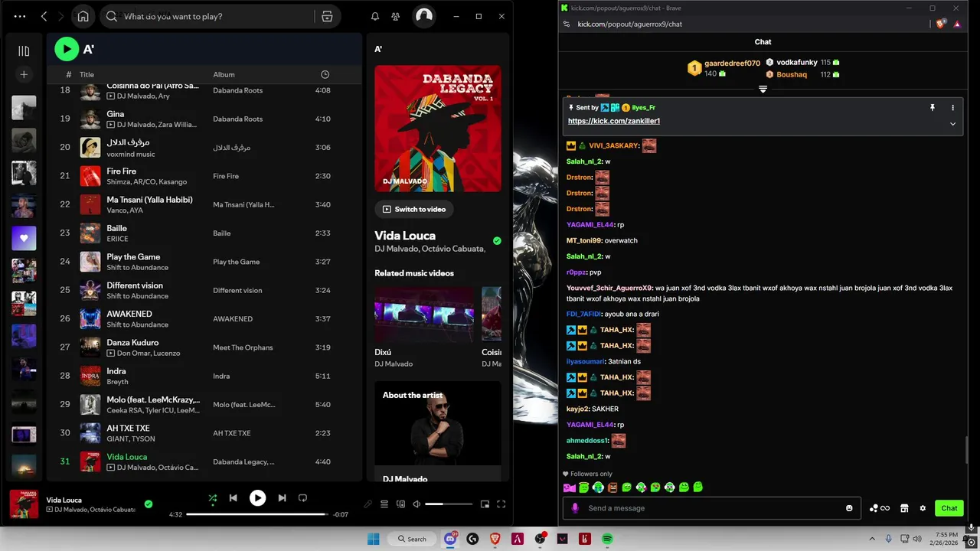The height and width of the screenshot is (551, 980).
Task: Toggle repeat in Spotify player
Action: click(x=302, y=498)
